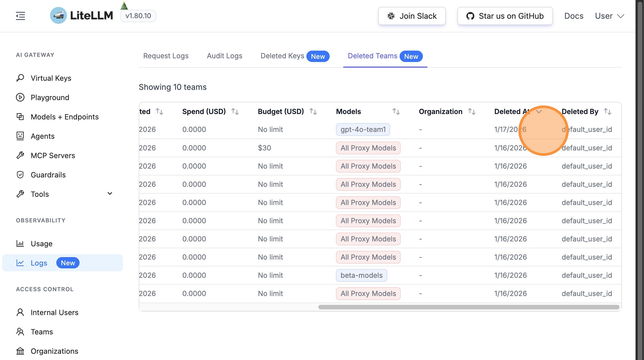The height and width of the screenshot is (360, 644).
Task: Collapse the sidebar with the menu icon
Action: [20, 16]
